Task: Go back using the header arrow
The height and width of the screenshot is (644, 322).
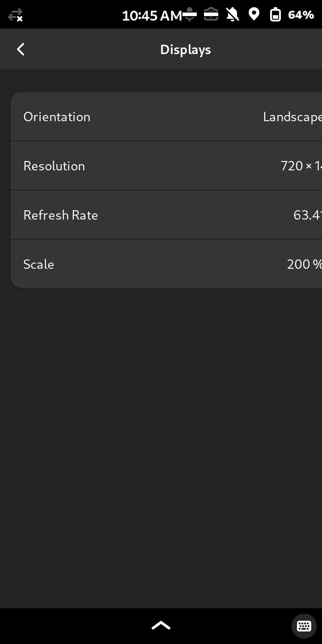Action: [21, 50]
